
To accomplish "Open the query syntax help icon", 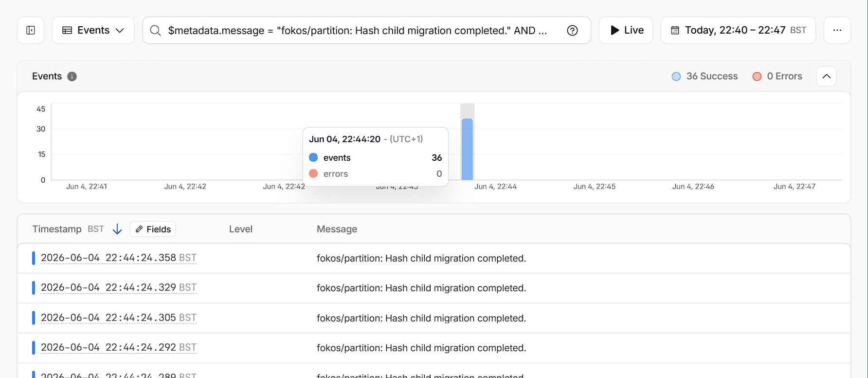I will 572,30.
